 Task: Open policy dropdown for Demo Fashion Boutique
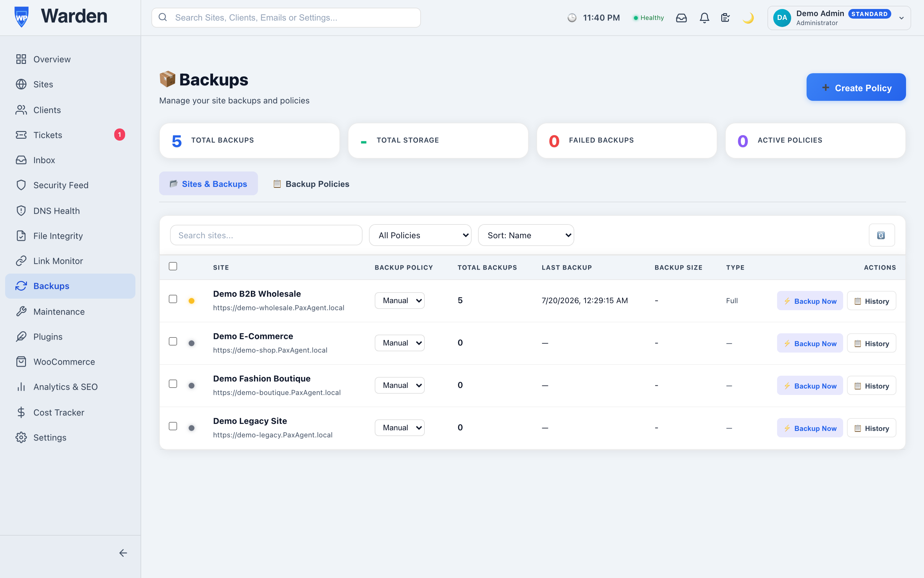[399, 385]
